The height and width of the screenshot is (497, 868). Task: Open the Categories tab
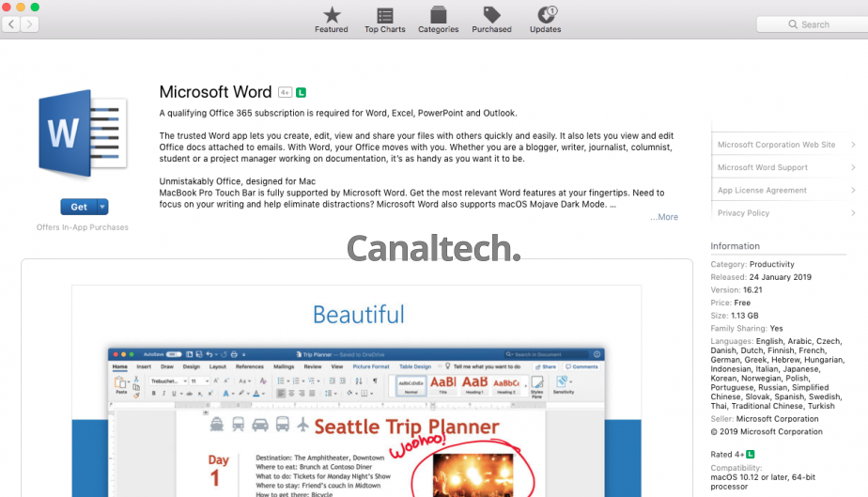click(439, 20)
